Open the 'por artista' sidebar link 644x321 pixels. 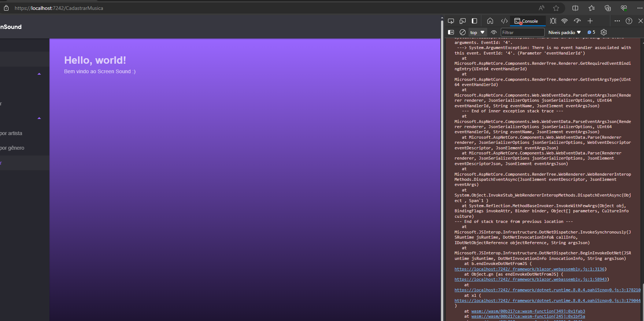pos(11,133)
